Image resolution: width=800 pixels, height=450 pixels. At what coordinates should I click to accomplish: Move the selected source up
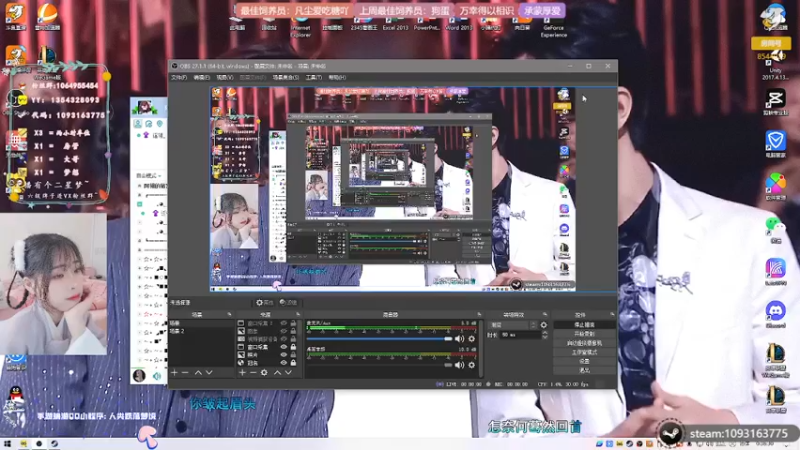pos(277,373)
